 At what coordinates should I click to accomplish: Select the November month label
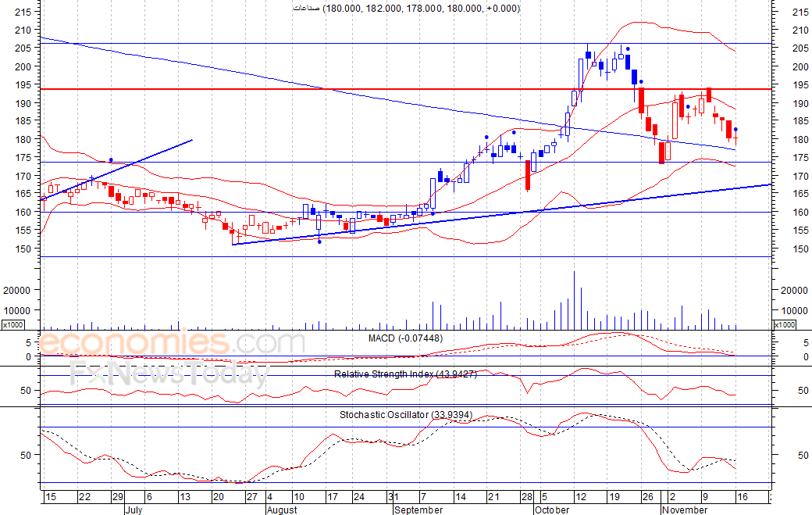[684, 510]
